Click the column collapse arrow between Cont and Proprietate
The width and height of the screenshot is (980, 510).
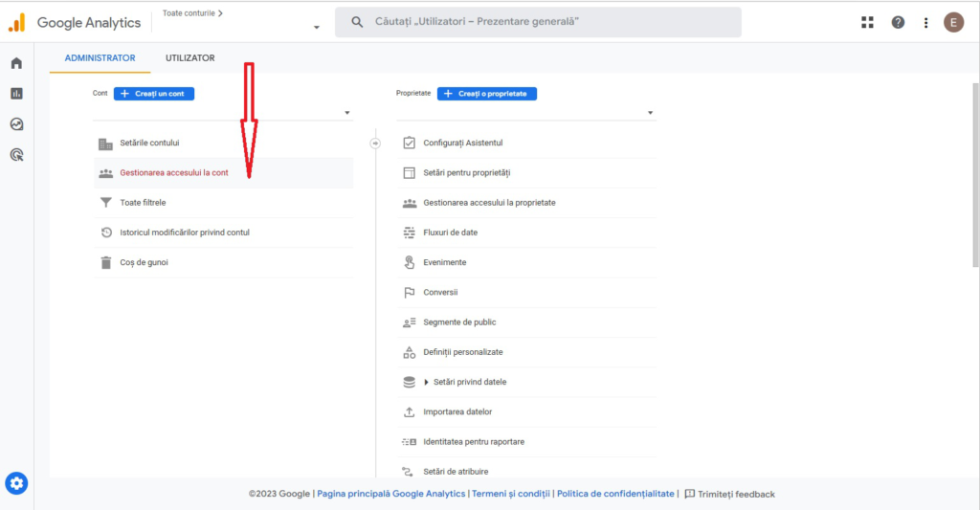pyautogui.click(x=375, y=144)
